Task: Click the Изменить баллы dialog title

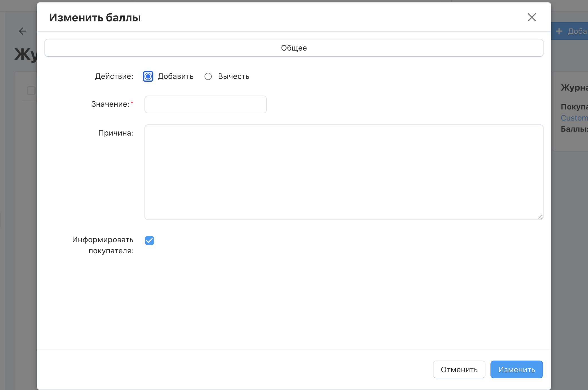Action: click(95, 17)
